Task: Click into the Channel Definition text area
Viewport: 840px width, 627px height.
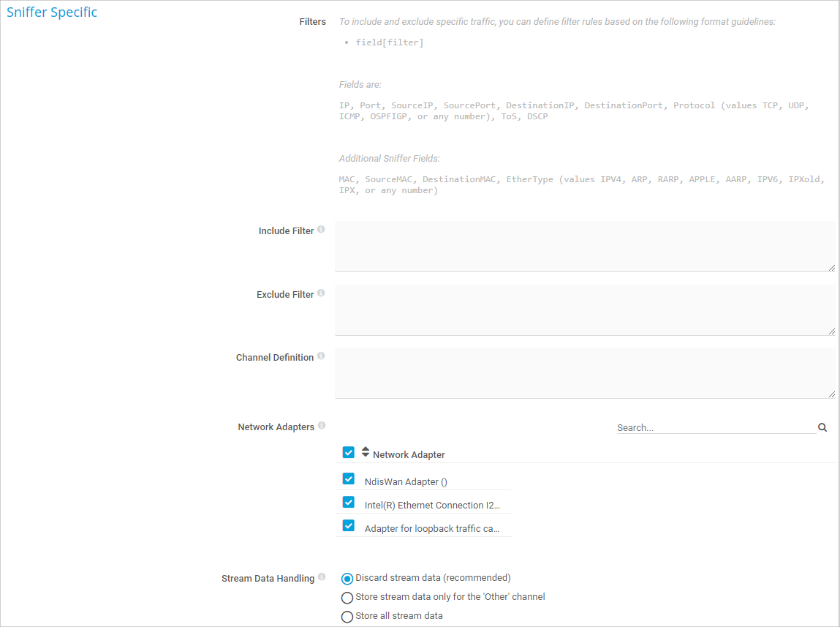Action: tap(584, 373)
